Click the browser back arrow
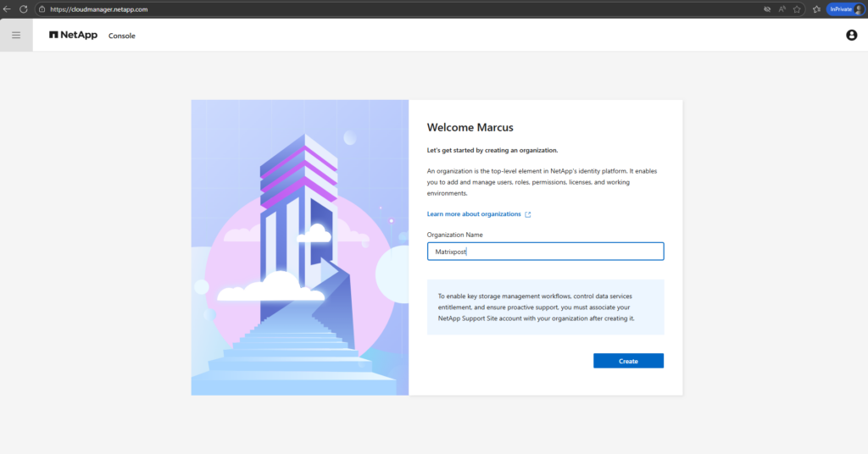Viewport: 868px width, 454px height. tap(8, 8)
